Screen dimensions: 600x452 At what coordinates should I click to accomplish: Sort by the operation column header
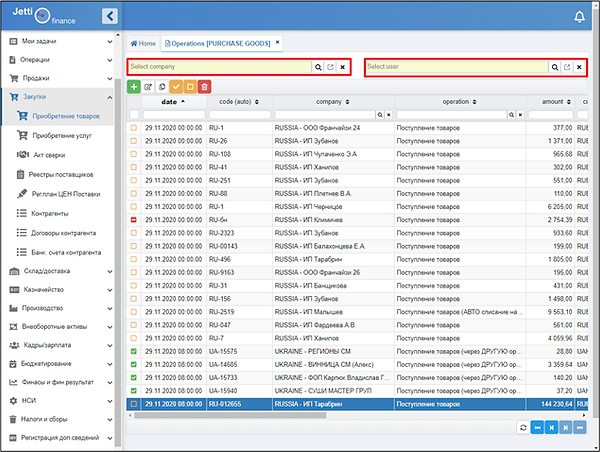tap(460, 102)
